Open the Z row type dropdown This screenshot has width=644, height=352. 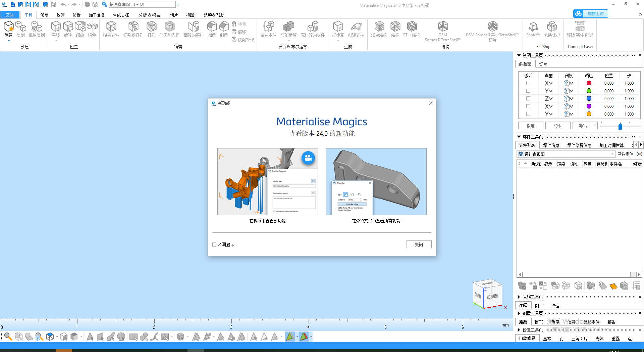[x=551, y=99]
